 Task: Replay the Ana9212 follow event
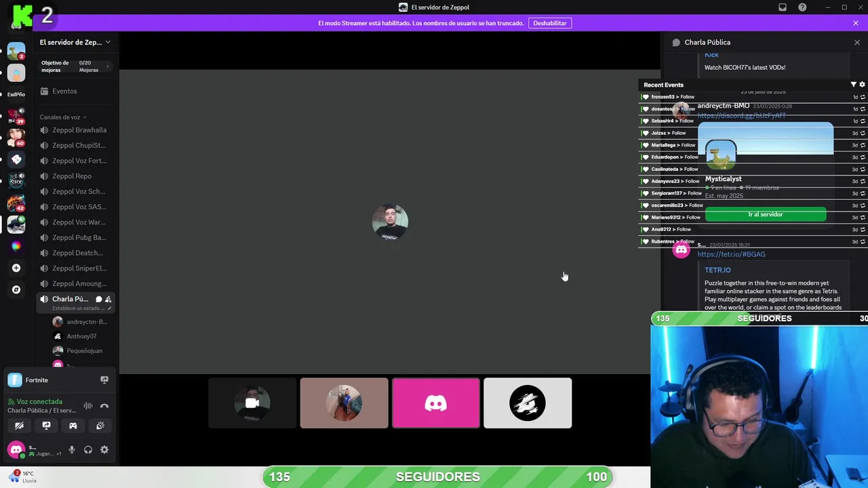tap(863, 230)
